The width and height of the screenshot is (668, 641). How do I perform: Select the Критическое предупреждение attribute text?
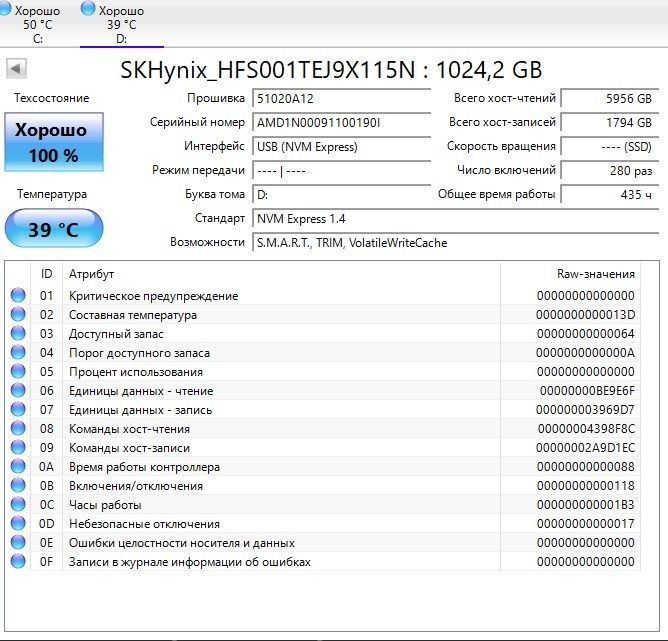[x=153, y=296]
